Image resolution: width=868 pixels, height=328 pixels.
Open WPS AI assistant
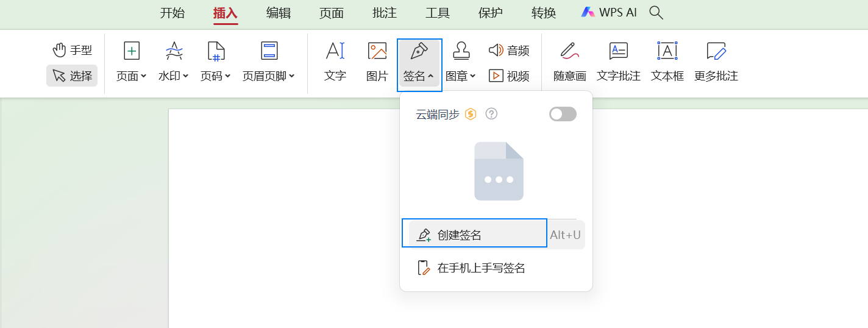(608, 12)
